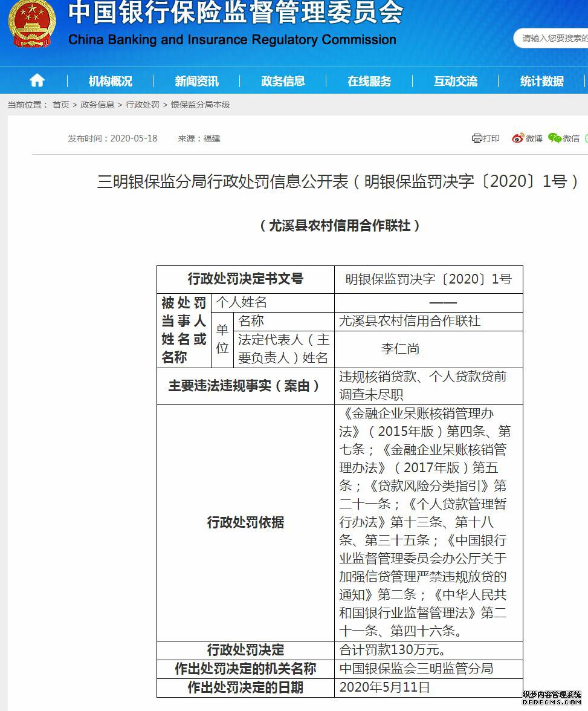Click the cell 中国银保监会三明监管分局

pos(428,669)
